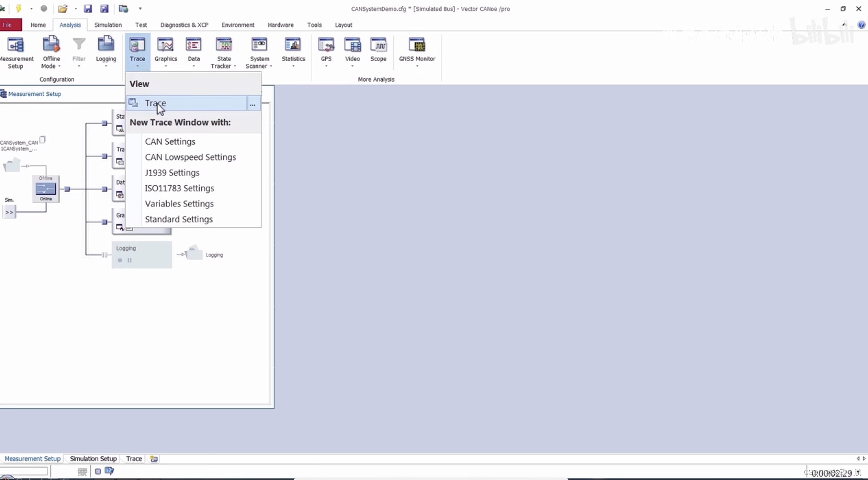Image resolution: width=868 pixels, height=480 pixels.
Task: Expand the Offline Mode dropdown arrow
Action: coord(59,67)
